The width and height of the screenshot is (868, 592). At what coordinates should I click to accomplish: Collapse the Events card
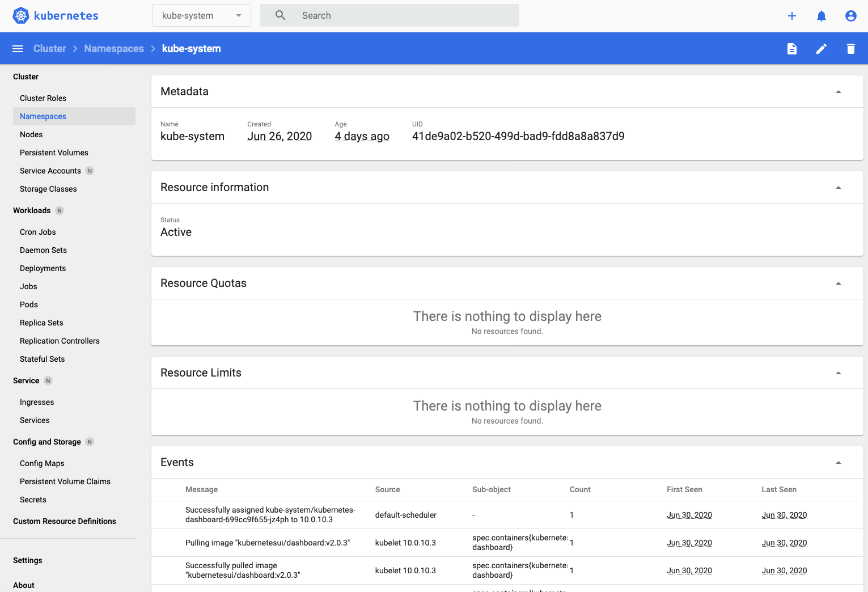pyautogui.click(x=839, y=463)
